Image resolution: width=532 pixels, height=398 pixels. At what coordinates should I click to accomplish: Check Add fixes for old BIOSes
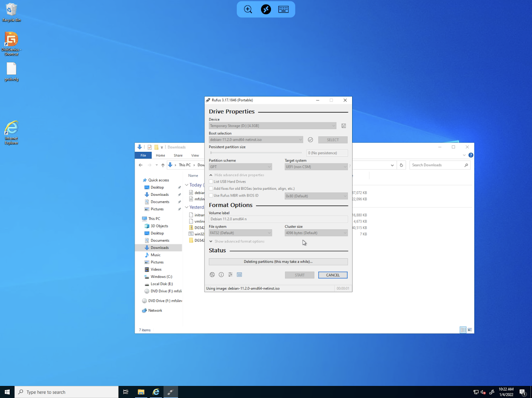(211, 189)
